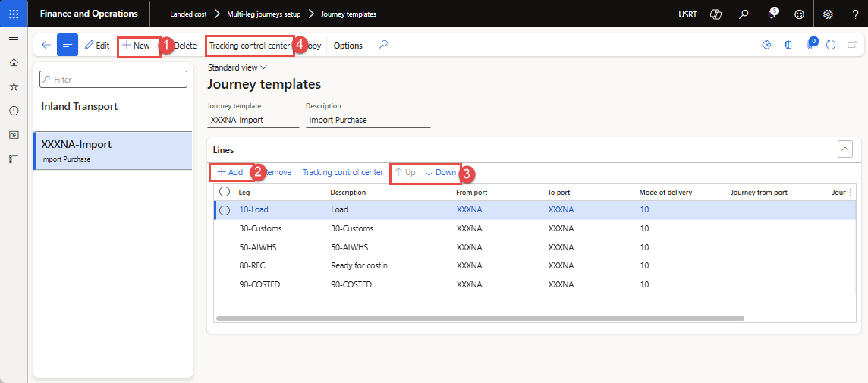Open Favorites star icon in sidebar
The width and height of the screenshot is (868, 383).
[14, 86]
